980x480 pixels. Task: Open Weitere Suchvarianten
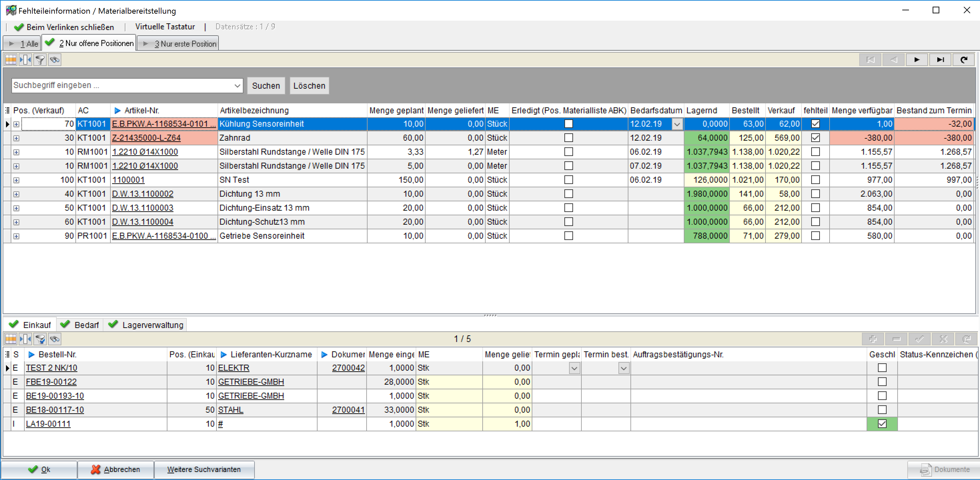tap(204, 469)
